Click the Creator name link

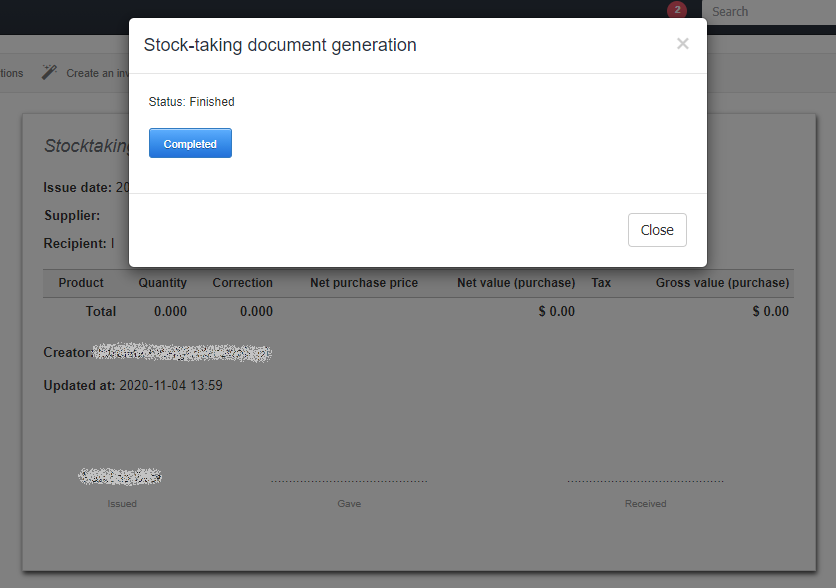click(x=185, y=352)
